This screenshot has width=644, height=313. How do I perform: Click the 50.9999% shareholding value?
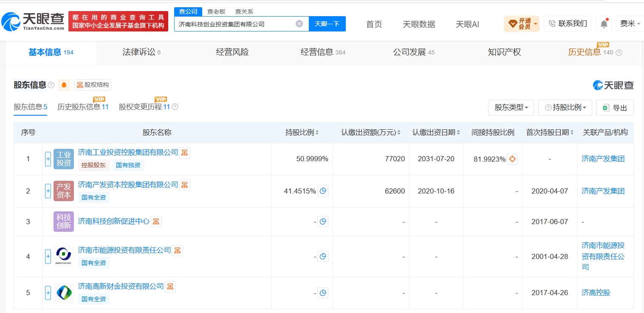pos(312,159)
